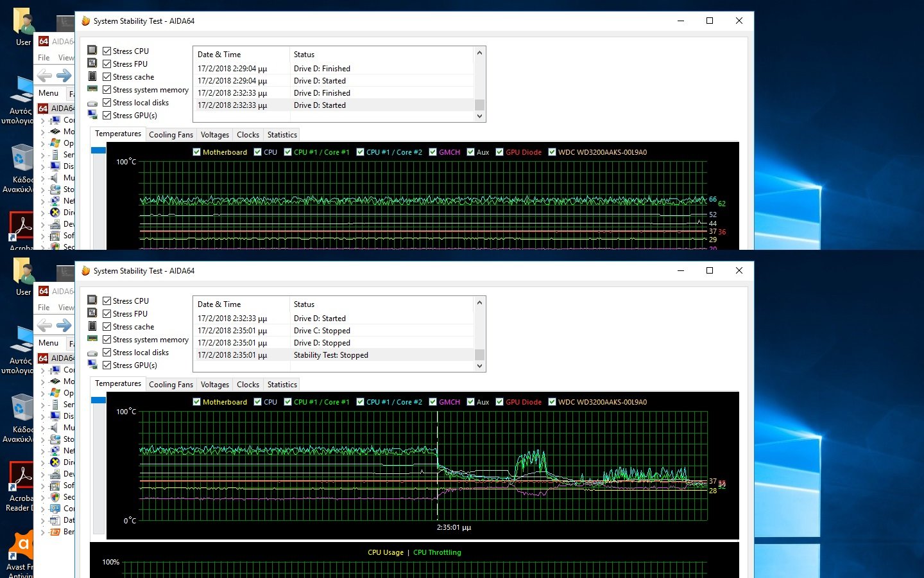Toggle WDC WD3200AAKS checkbox in upper graph
924x578 pixels.
552,152
